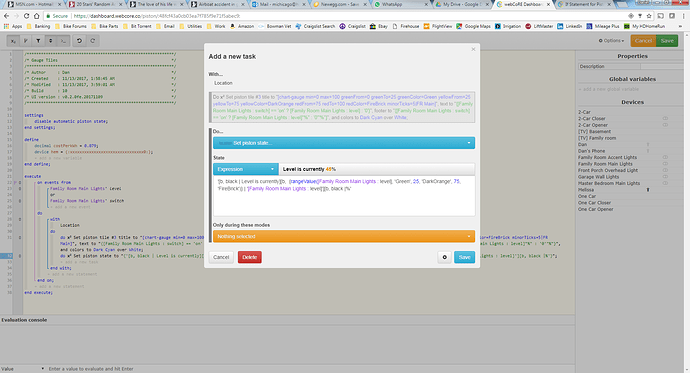Image resolution: width=690 pixels, height=373 pixels.
Task: Switch to MSN.com Hotmail tab
Action: pyautogui.click(x=34, y=4)
